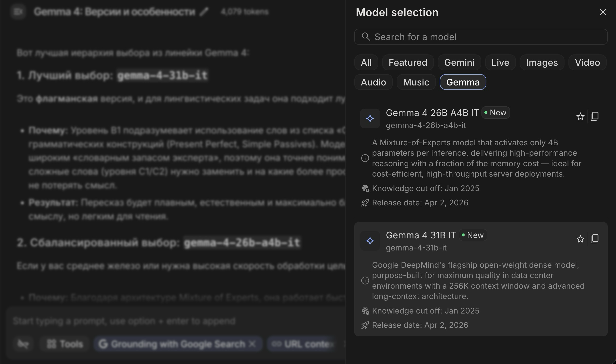The width and height of the screenshot is (616, 364).
Task: Show Images models
Action: (542, 62)
